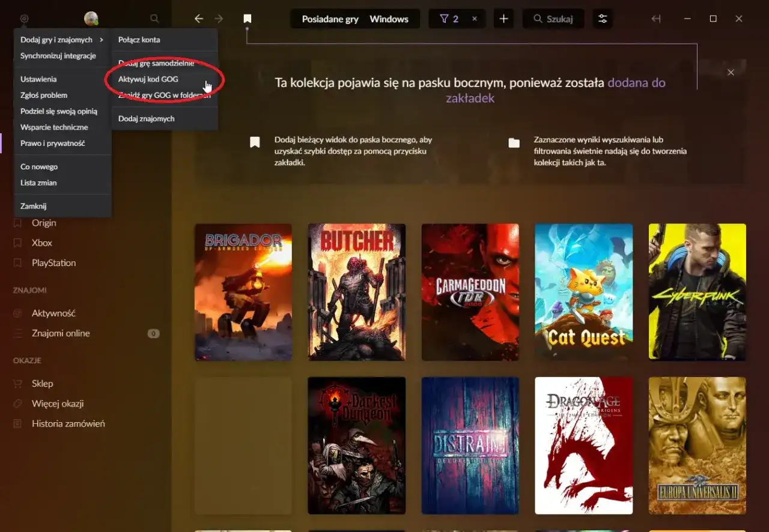This screenshot has width=769, height=532.
Task: Open Znajomi online list
Action: pos(61,333)
